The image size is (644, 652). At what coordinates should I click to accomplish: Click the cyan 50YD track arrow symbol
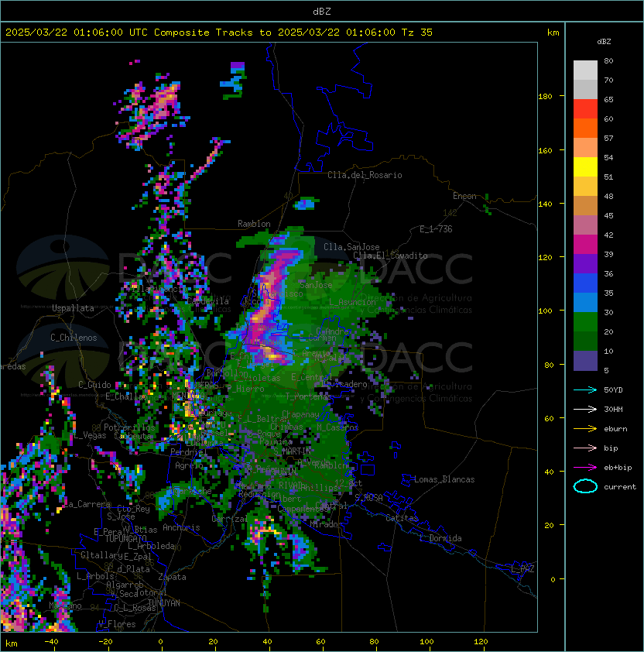[x=585, y=389]
